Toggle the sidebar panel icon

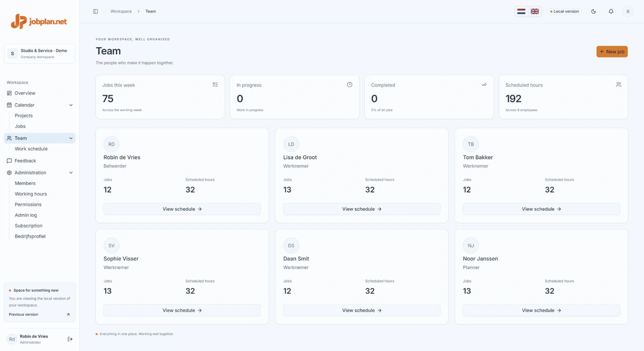pos(96,12)
